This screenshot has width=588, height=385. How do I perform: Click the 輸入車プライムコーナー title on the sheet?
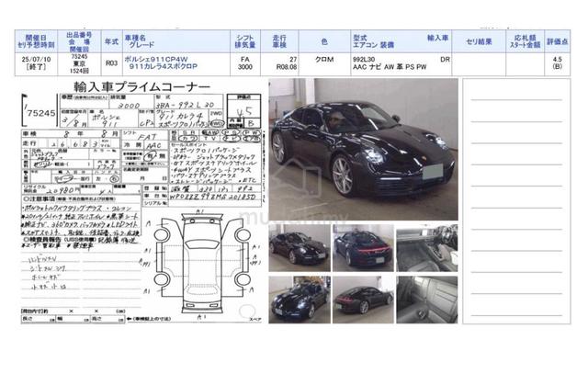coord(141,86)
